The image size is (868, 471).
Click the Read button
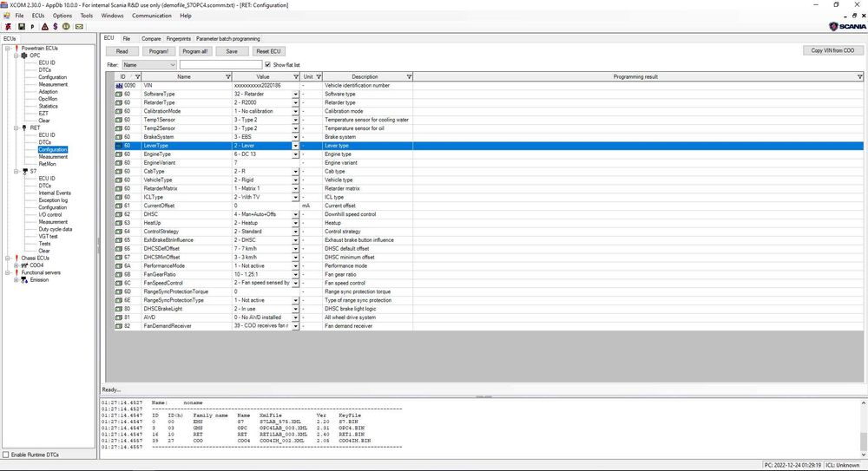pos(122,51)
